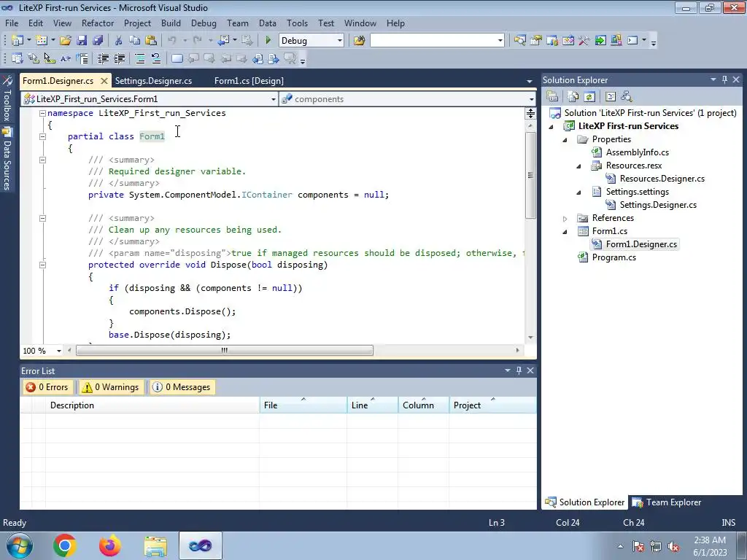Collapse the Dispose method code block
Viewport: 747px width, 560px height.
(42, 265)
